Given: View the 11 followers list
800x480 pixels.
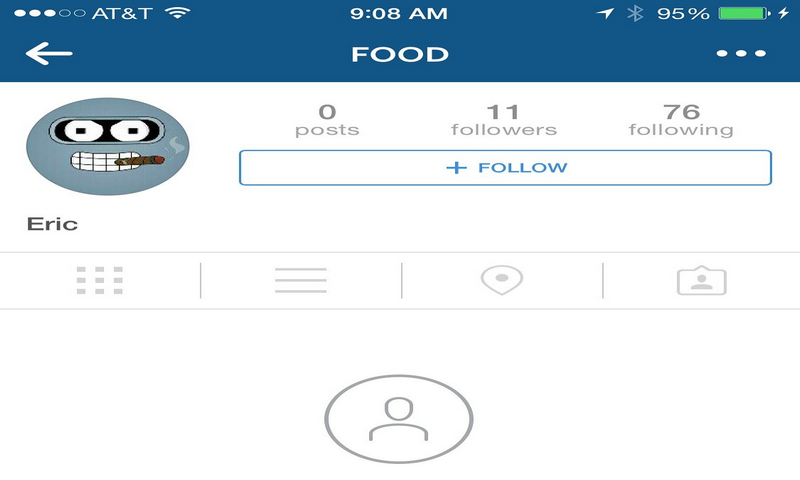Looking at the screenshot, I should 504,120.
